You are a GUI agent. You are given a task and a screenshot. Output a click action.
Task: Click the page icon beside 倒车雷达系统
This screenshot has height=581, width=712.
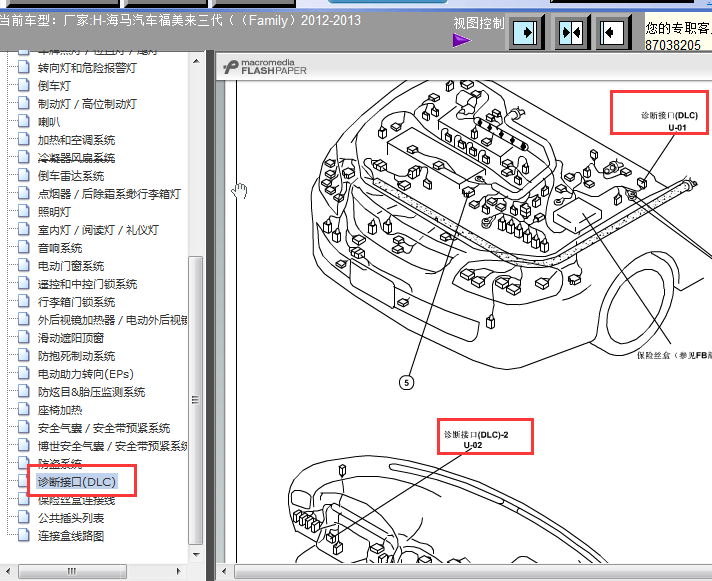(x=24, y=175)
